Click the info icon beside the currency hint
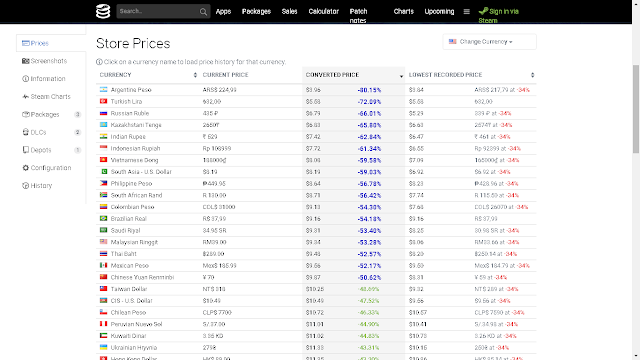Screen dimensions: 640x360 (x=99, y=62)
